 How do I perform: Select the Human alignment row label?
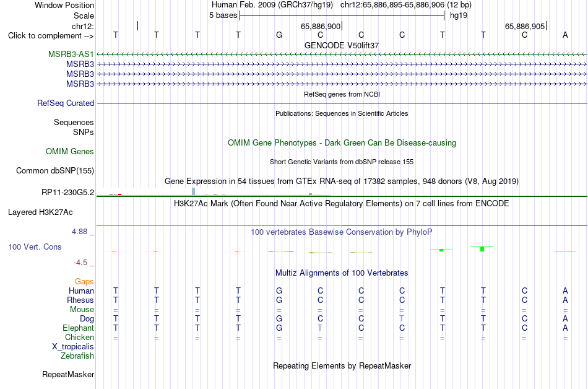(x=81, y=291)
